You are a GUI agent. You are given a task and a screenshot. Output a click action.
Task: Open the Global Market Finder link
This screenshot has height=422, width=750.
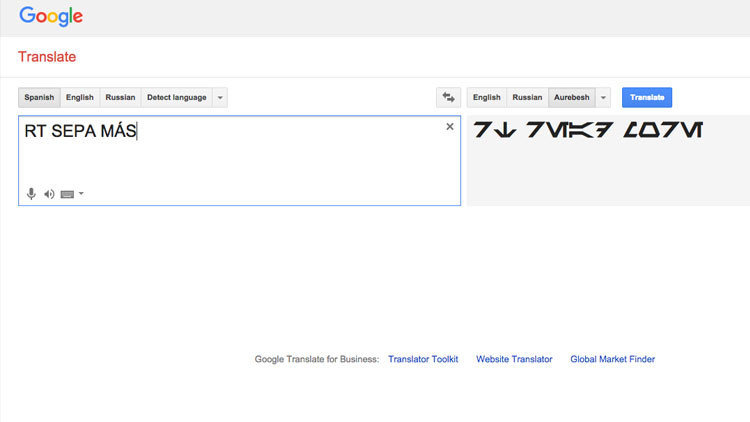tap(612, 359)
